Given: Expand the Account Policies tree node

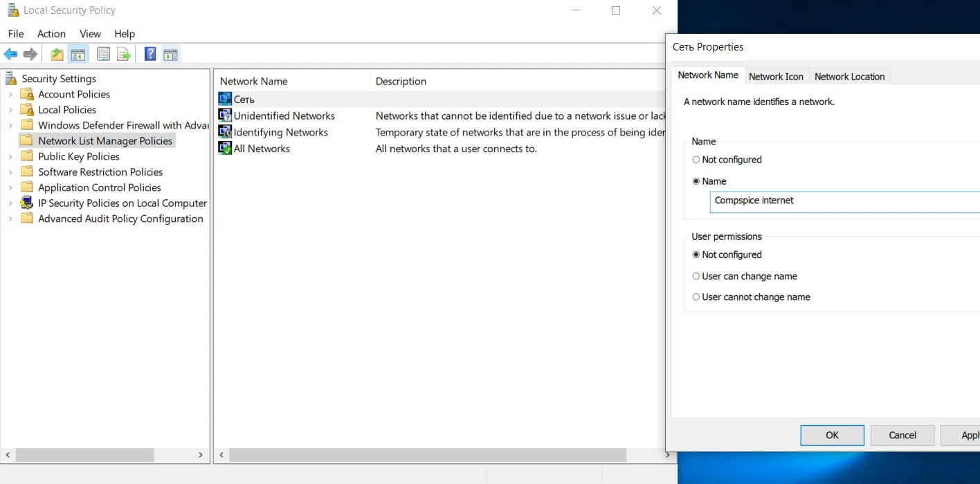Looking at the screenshot, I should point(10,94).
